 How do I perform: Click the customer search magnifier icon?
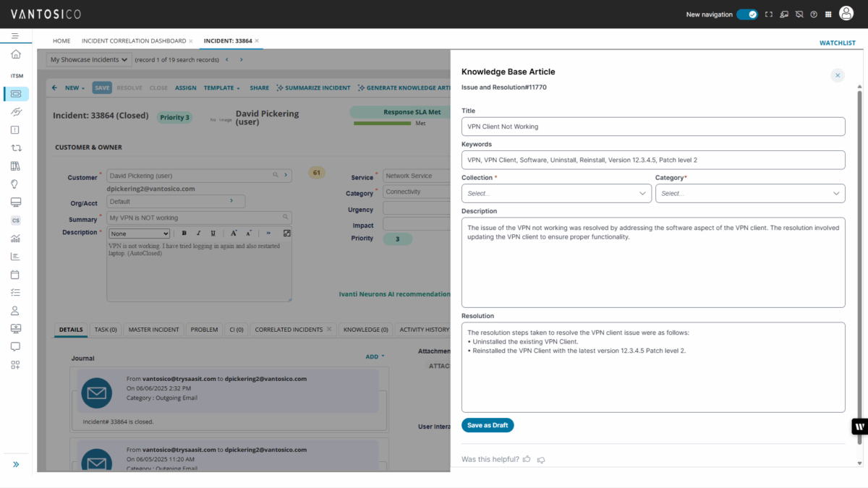click(x=275, y=175)
